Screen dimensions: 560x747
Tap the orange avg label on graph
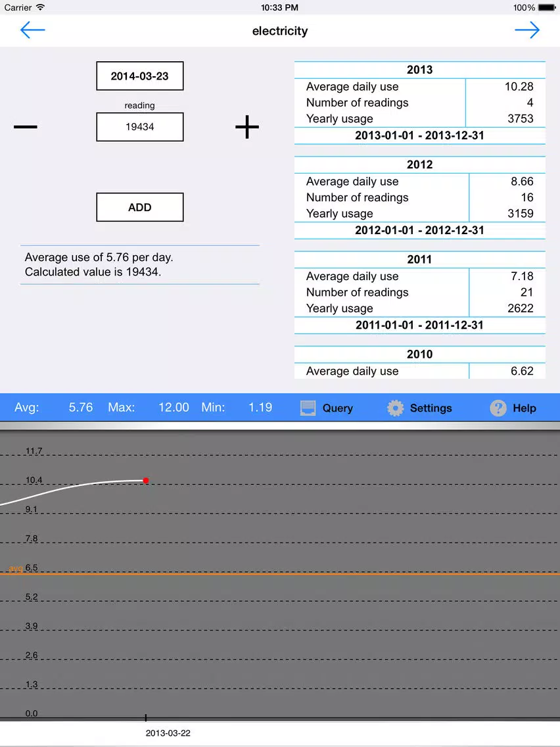point(15,569)
